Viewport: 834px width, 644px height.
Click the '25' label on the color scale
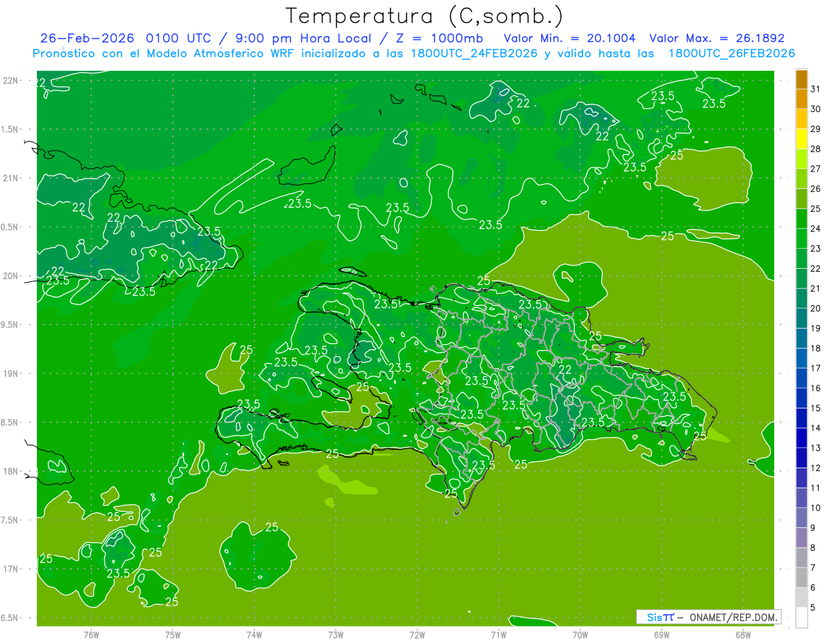pos(815,209)
